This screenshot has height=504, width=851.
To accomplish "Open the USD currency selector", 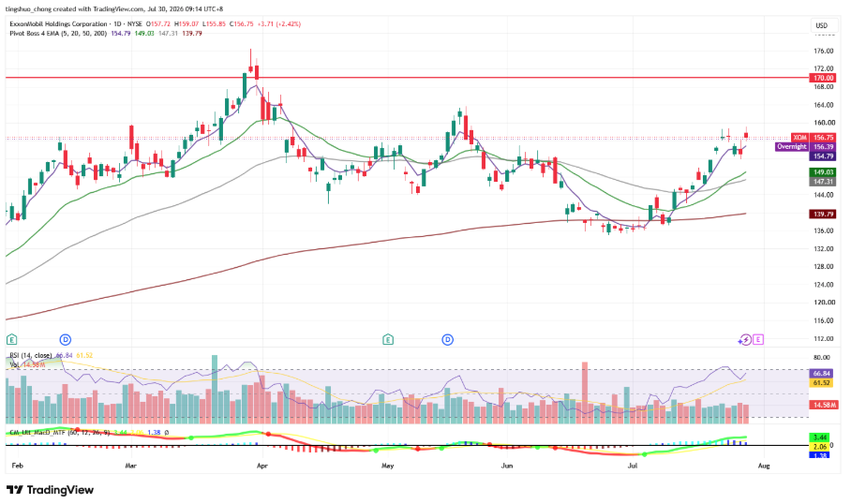I will point(822,25).
